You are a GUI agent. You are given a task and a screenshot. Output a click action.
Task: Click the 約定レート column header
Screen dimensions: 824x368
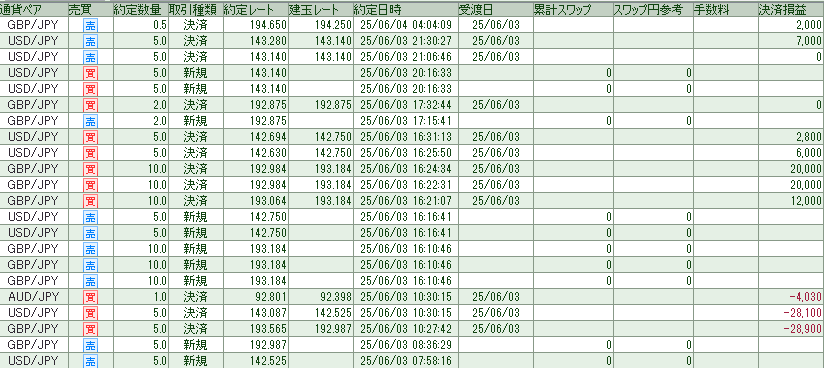coord(255,9)
